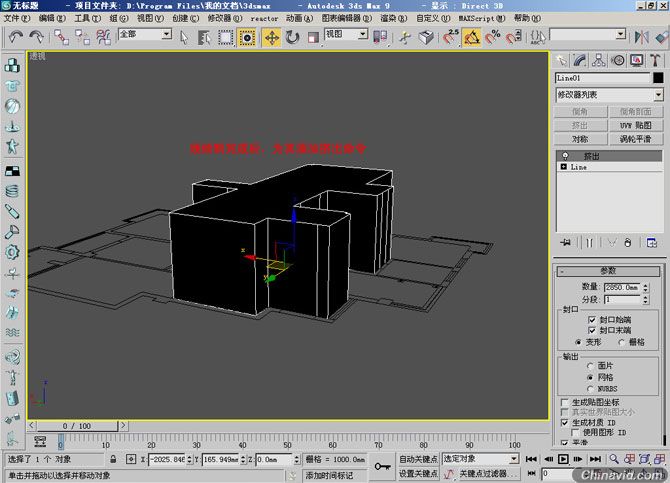Click the 自动关键点 button
Viewport: 670px width, 483px height.
(x=418, y=459)
